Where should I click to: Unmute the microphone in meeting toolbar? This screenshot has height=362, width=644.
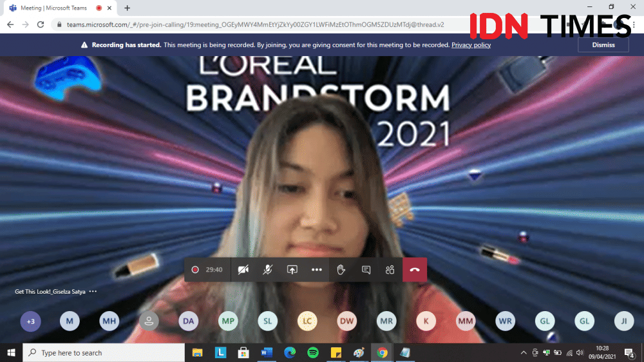(267, 270)
